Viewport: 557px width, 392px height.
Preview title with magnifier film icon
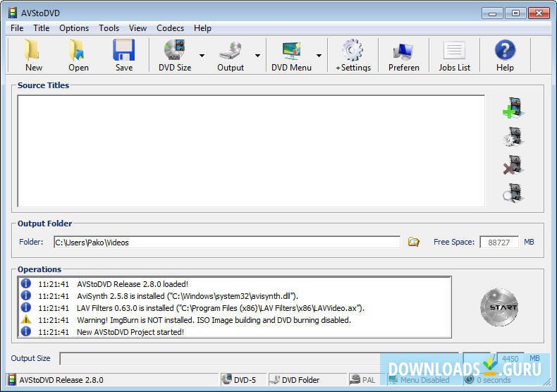pyautogui.click(x=513, y=193)
